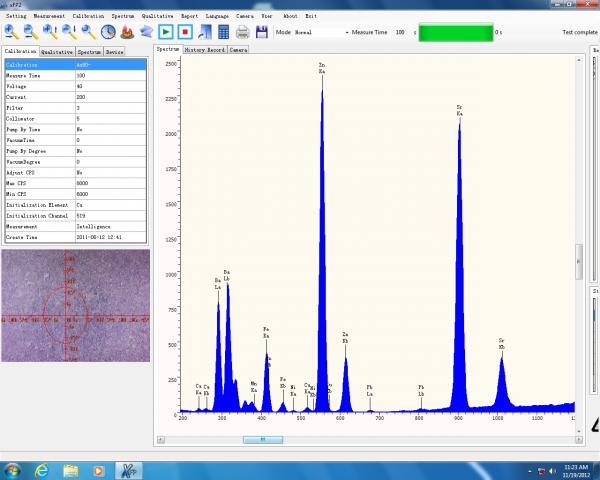The image size is (600, 480).
Task: Switch to left-panel Spectrum tab
Action: point(90,52)
